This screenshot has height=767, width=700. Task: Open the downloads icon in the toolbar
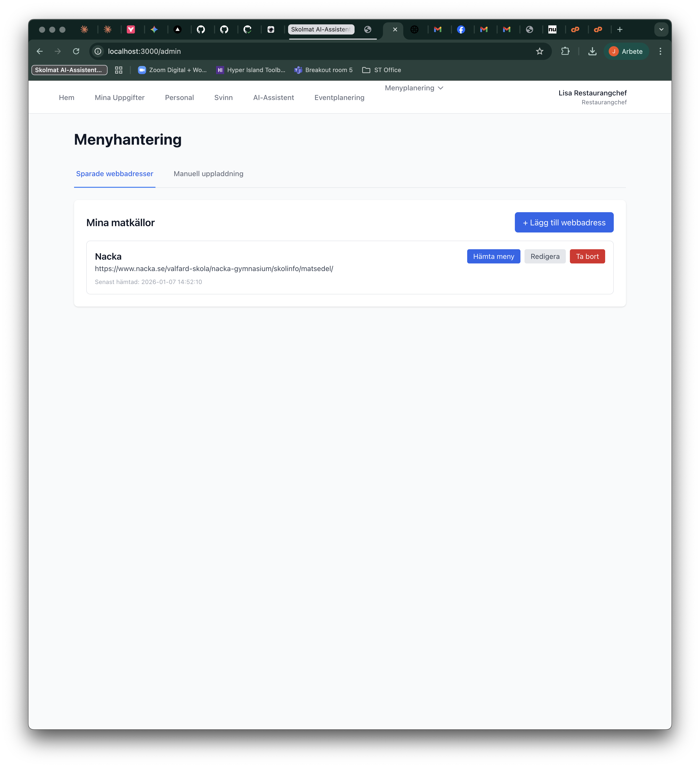tap(592, 51)
